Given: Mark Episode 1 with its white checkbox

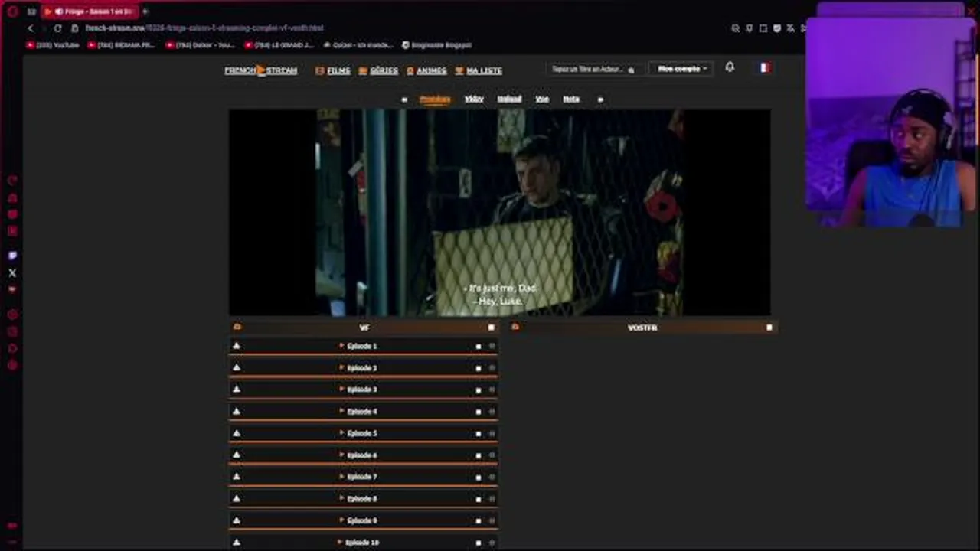Looking at the screenshot, I should (x=479, y=347).
